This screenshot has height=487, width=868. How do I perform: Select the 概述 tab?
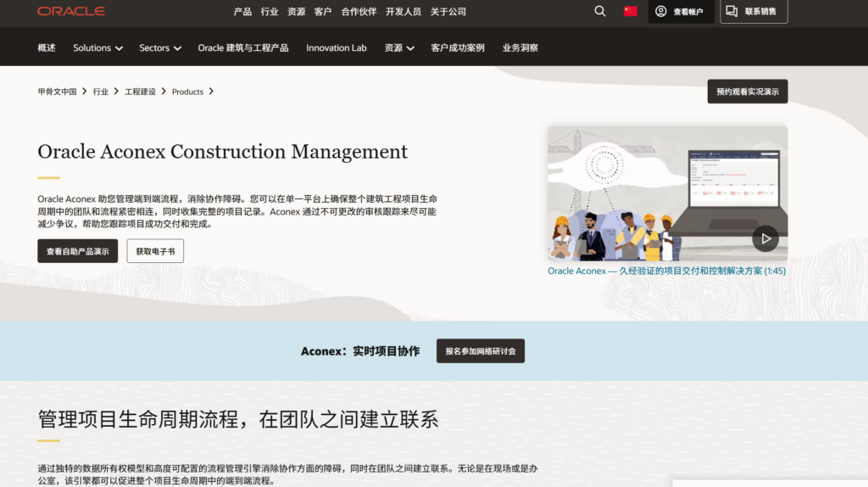(47, 48)
